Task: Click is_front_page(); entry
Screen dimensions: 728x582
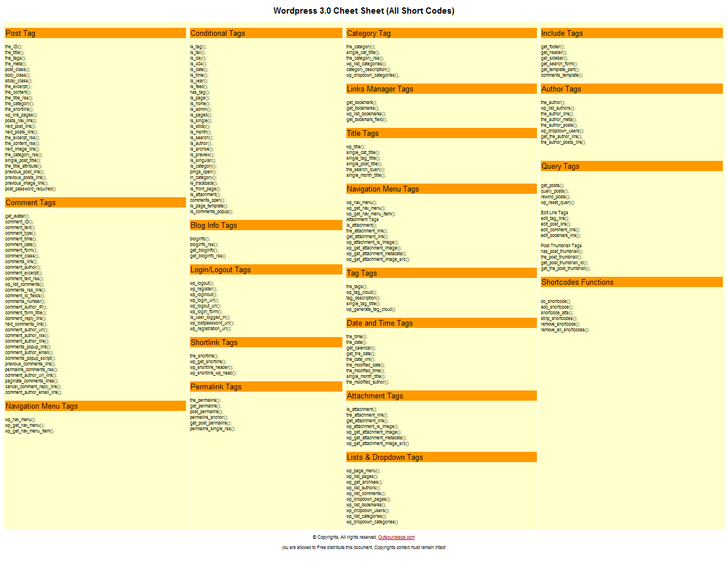Action: coord(205,189)
